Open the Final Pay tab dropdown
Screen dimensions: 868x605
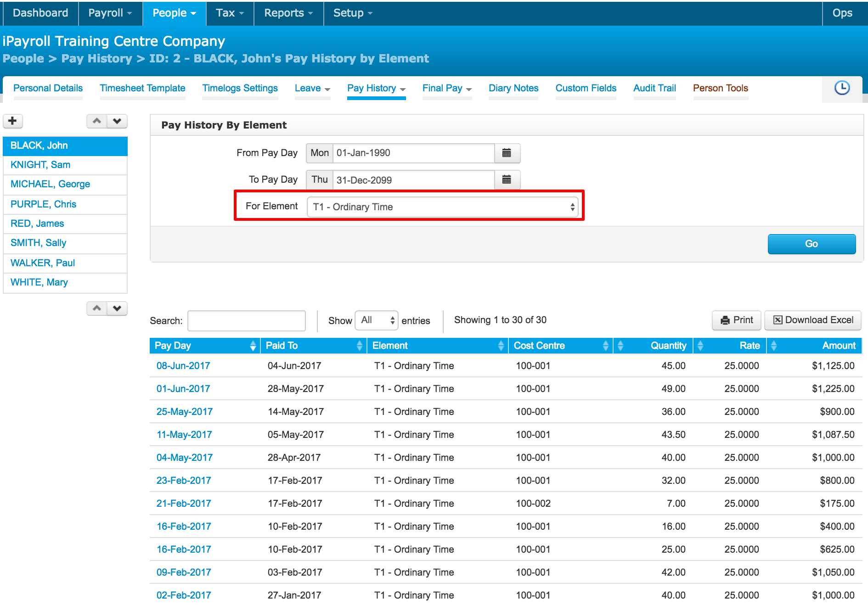click(447, 88)
